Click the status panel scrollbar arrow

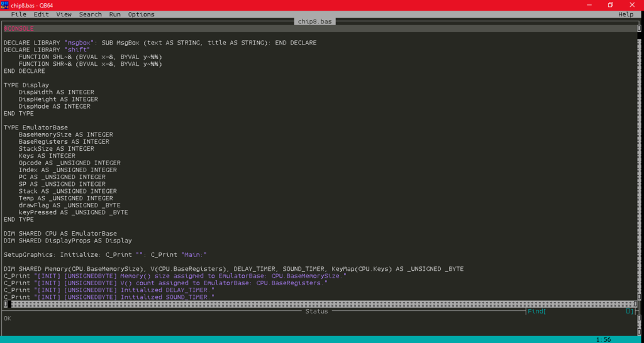[x=639, y=318]
